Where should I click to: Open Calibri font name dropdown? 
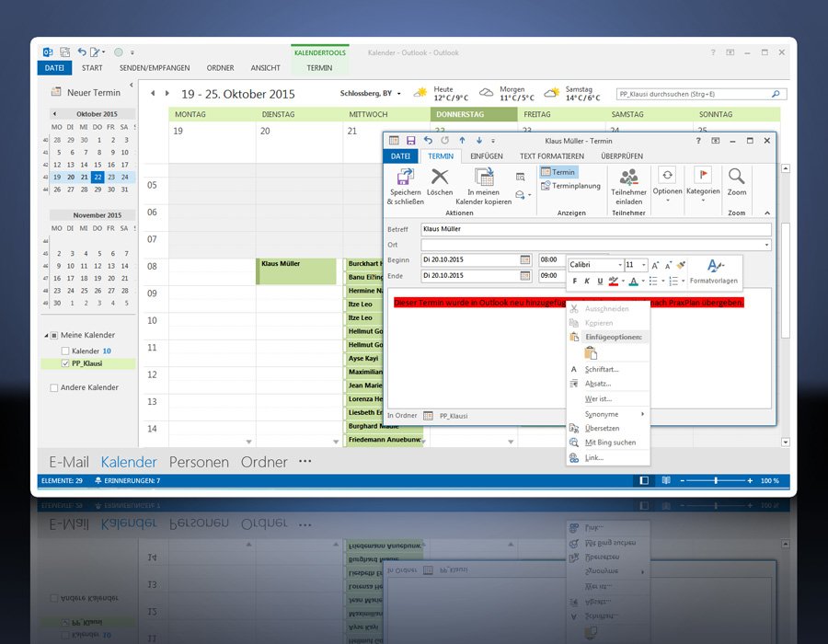pyautogui.click(x=619, y=265)
